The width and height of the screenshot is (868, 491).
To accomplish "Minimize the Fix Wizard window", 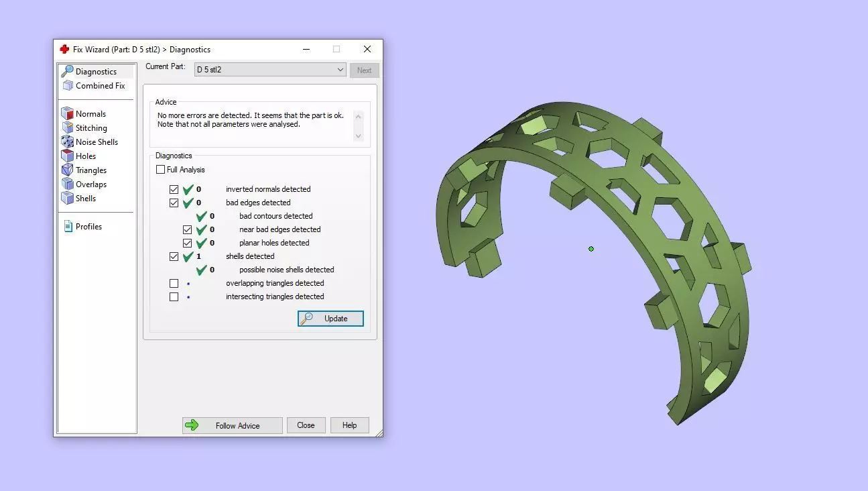I will 306,49.
